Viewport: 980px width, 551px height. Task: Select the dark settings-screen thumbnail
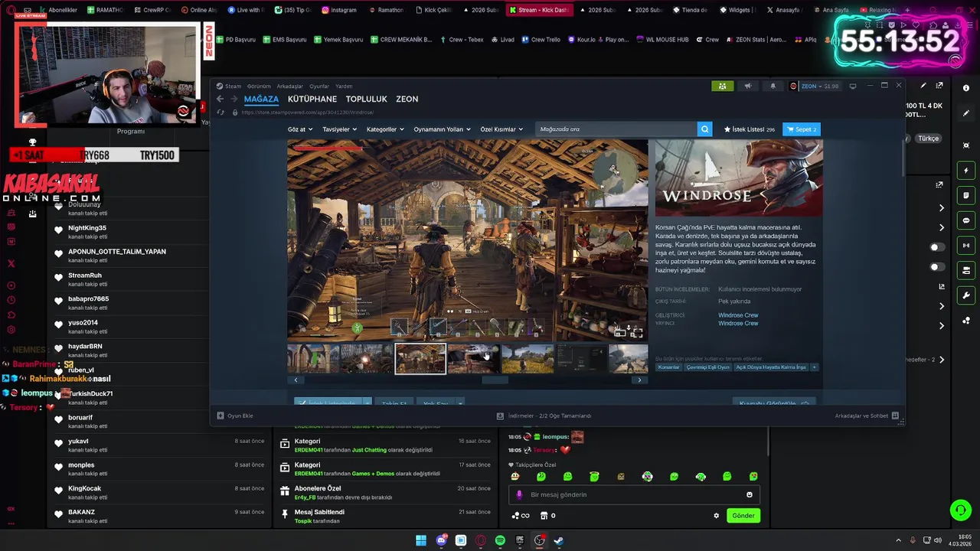click(x=581, y=359)
